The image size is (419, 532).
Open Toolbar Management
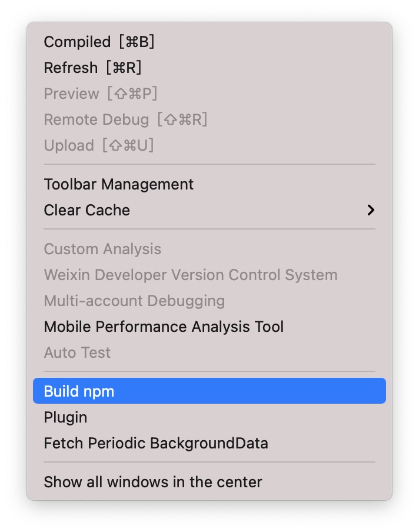click(118, 185)
